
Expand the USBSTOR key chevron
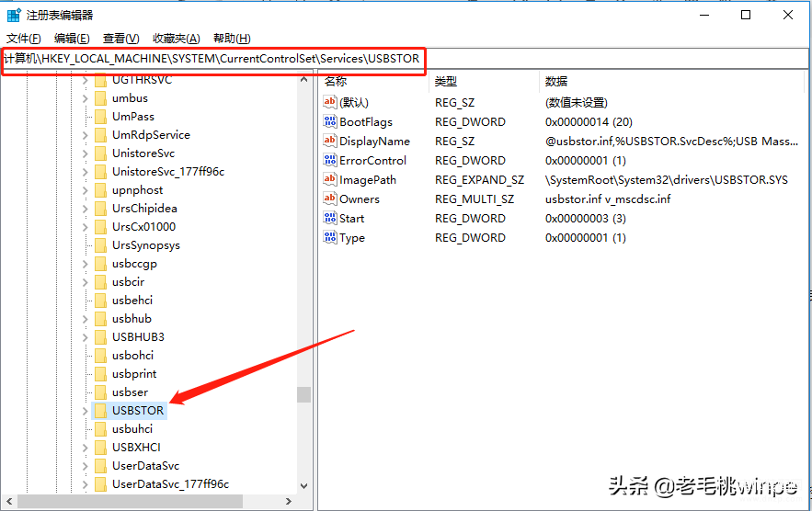86,411
